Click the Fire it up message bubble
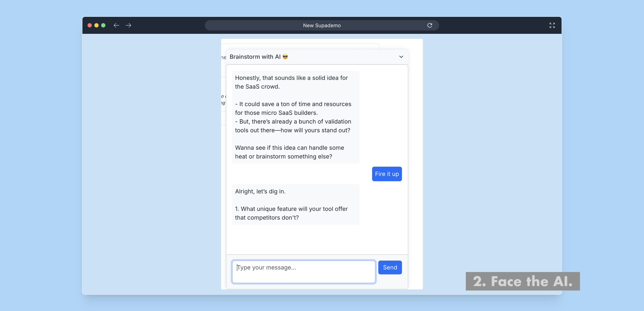The image size is (644, 311). tap(387, 174)
